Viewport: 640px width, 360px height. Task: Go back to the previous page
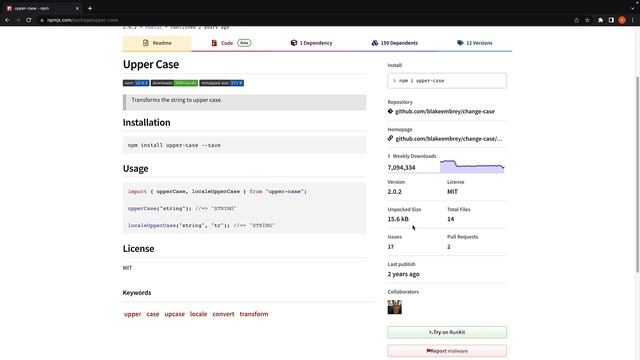pos(7,20)
